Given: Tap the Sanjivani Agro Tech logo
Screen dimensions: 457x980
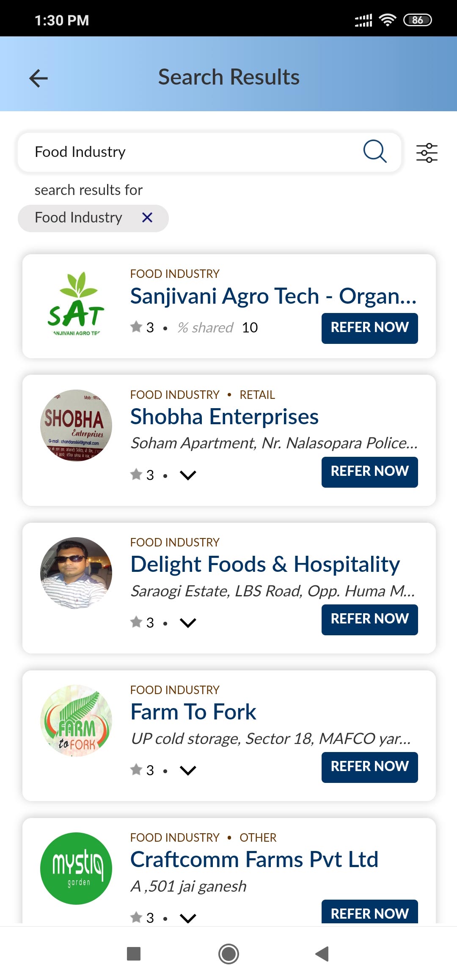Looking at the screenshot, I should point(76,305).
